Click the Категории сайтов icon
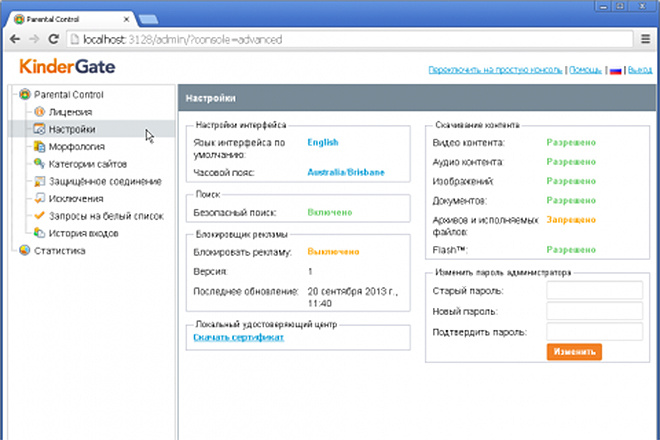 [40, 163]
